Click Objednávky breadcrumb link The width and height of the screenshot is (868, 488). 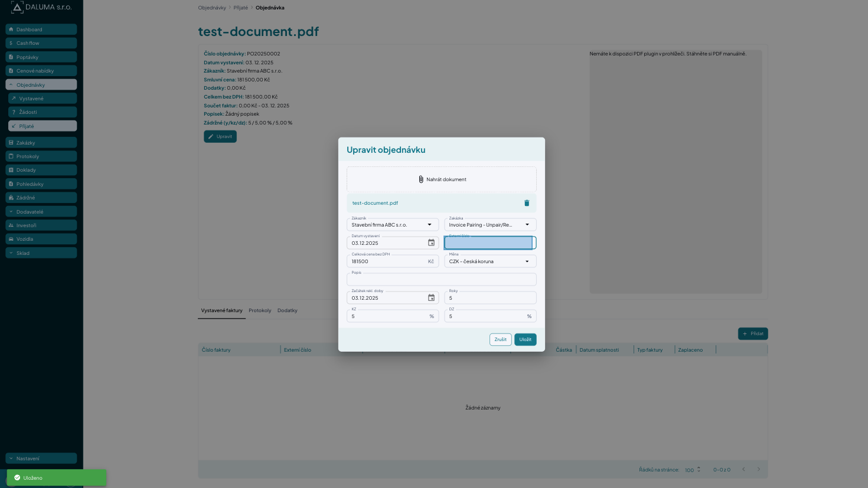point(212,8)
